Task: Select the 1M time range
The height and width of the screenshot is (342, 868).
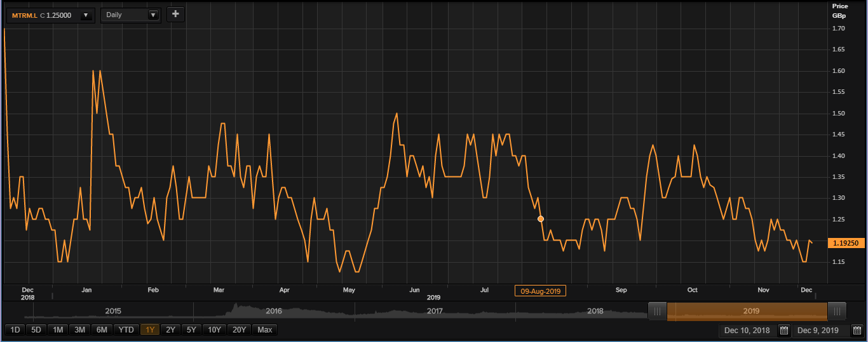Action: coord(58,330)
